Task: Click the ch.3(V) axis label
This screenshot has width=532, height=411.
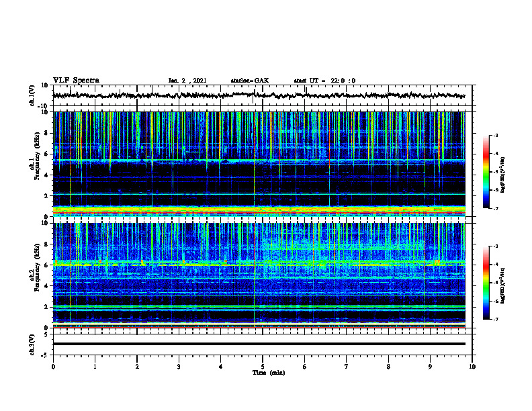Action: (x=32, y=345)
